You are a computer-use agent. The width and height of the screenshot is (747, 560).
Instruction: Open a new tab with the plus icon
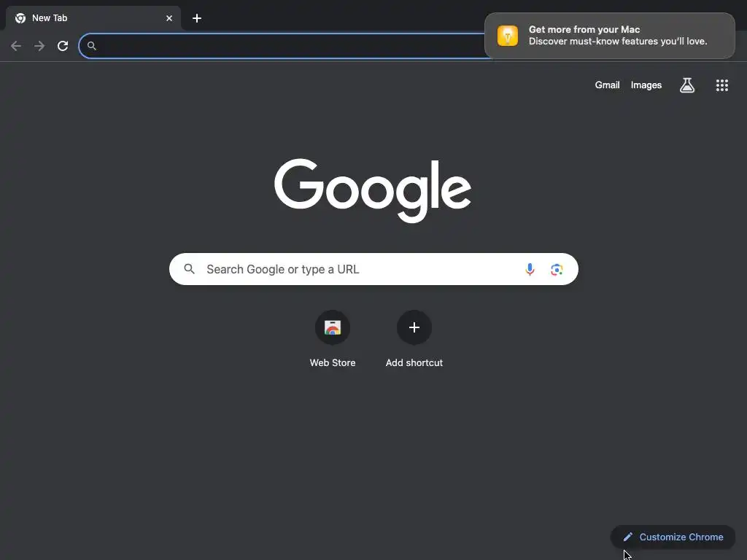(197, 18)
